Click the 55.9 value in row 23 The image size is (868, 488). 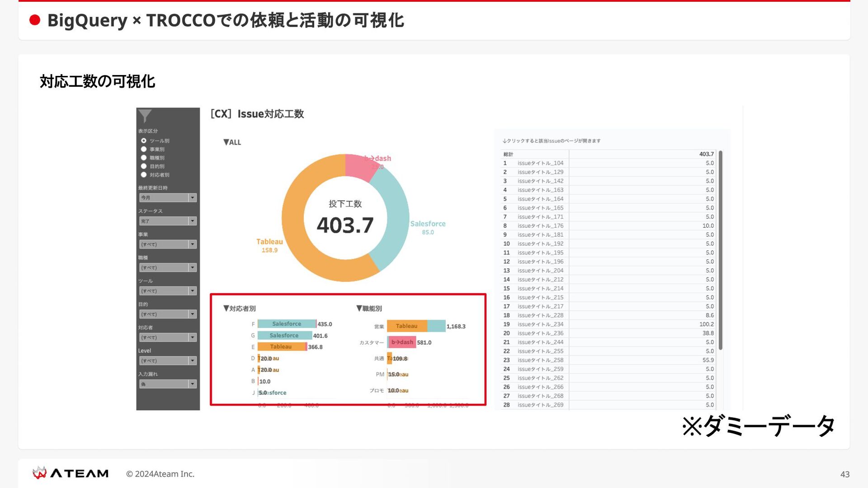coord(708,360)
